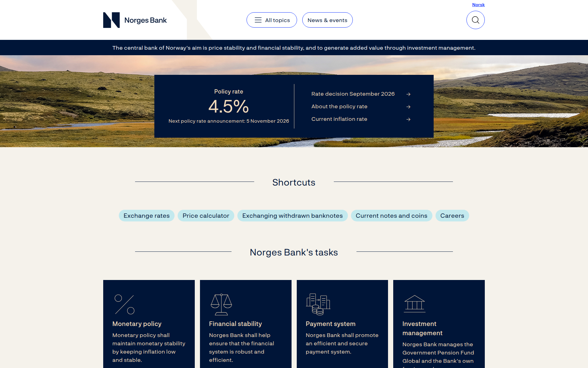Open the Investment management heading
The height and width of the screenshot is (368, 588).
(422, 328)
